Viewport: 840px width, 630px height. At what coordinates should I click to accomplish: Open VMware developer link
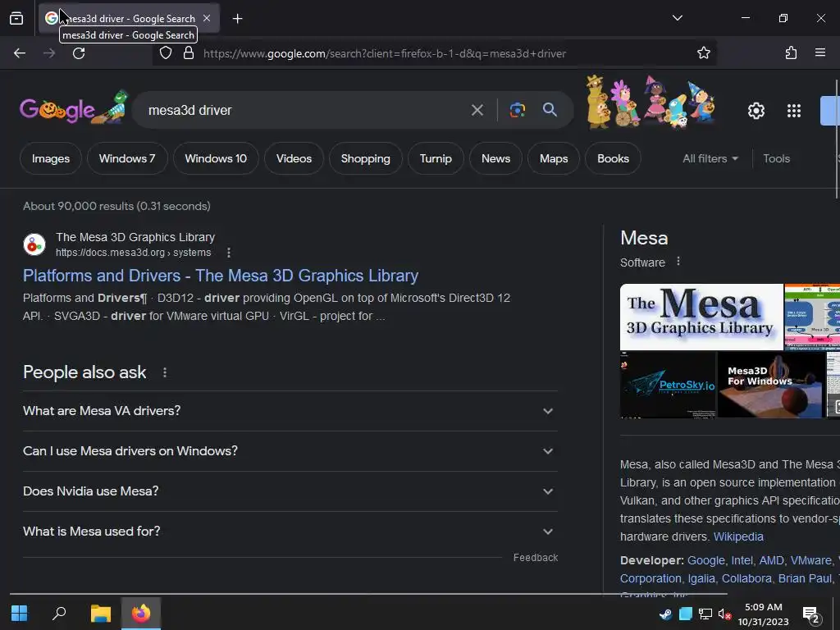point(810,560)
